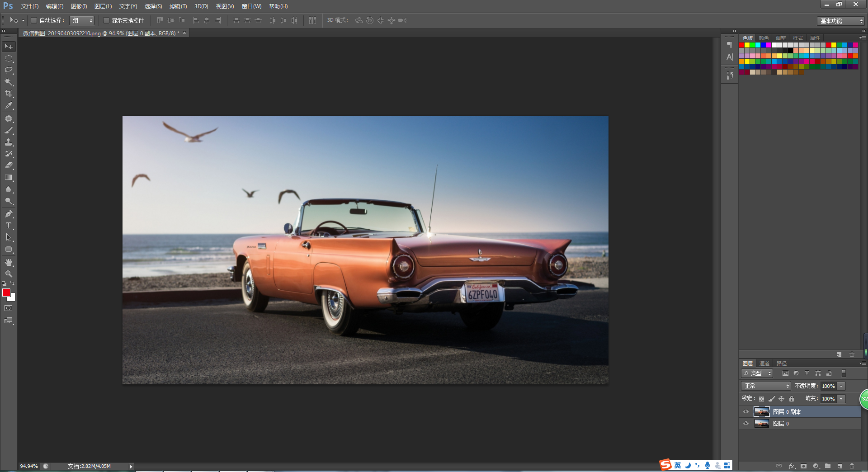Toggle lock all for layer
Screen dimensions: 868x472
click(792, 399)
